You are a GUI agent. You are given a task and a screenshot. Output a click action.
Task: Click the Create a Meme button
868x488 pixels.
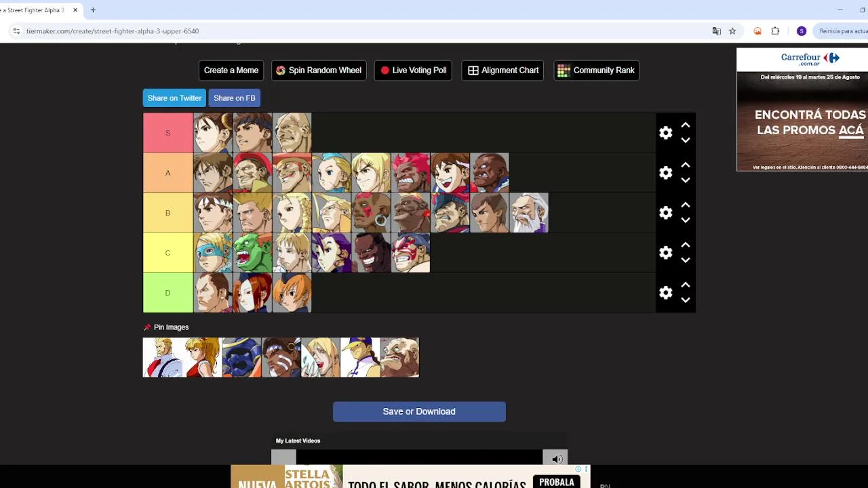point(231,70)
